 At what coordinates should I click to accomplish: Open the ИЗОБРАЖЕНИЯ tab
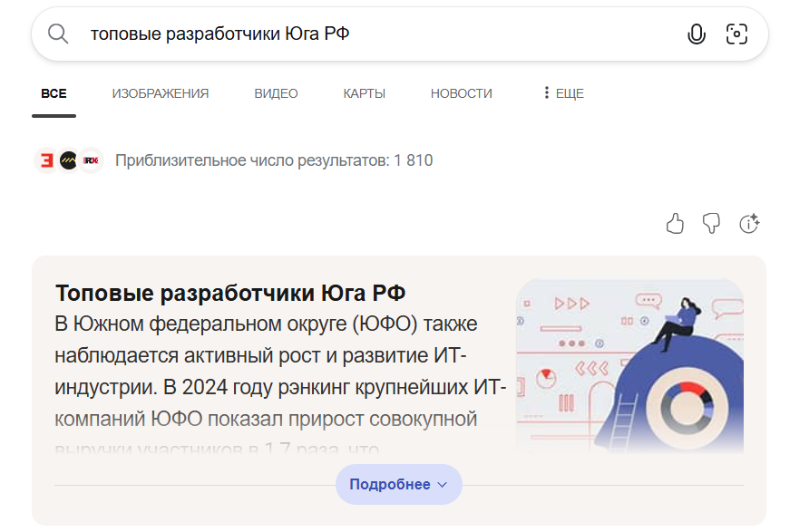pos(161,93)
